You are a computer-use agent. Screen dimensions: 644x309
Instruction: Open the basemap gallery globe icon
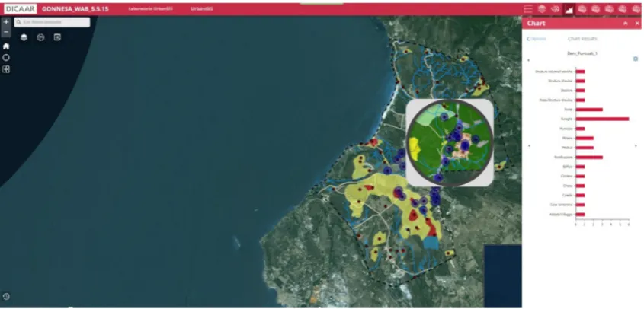[x=40, y=37]
